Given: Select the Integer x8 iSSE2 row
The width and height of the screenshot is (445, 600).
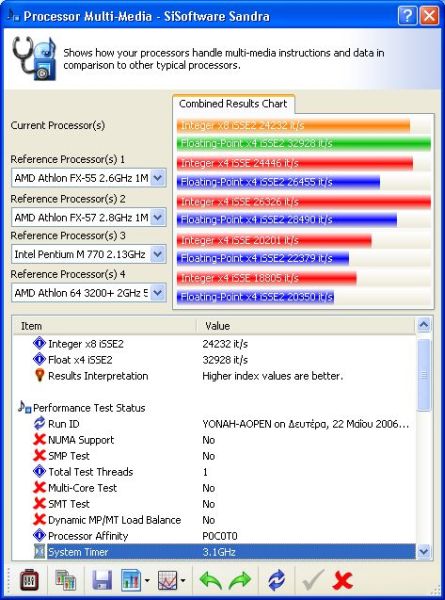Looking at the screenshot, I should [214, 344].
